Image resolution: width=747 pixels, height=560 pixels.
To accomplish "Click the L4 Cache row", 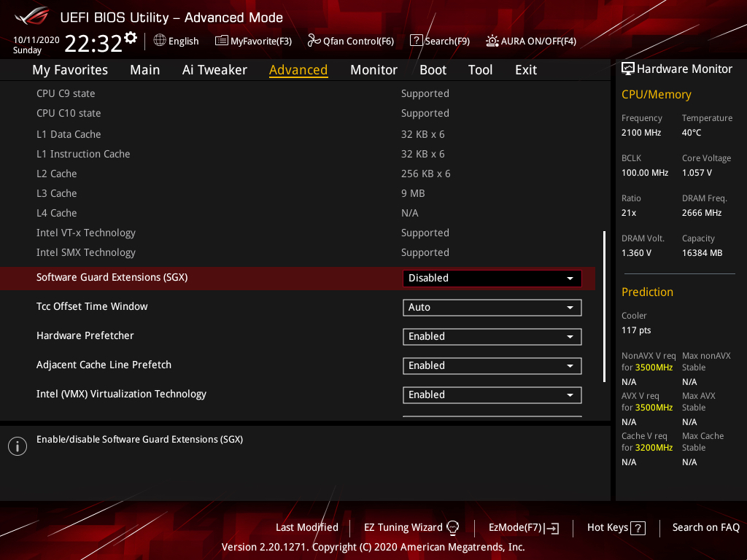I will [x=298, y=213].
